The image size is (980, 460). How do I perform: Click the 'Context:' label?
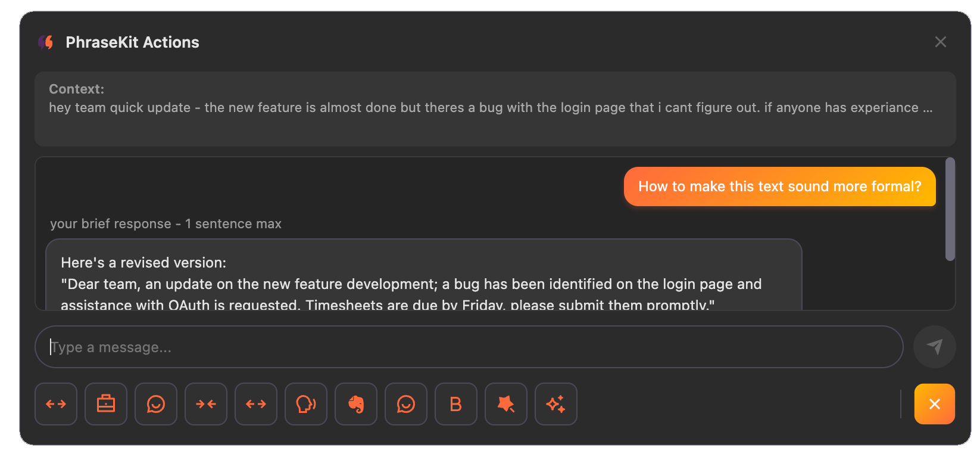coord(77,89)
